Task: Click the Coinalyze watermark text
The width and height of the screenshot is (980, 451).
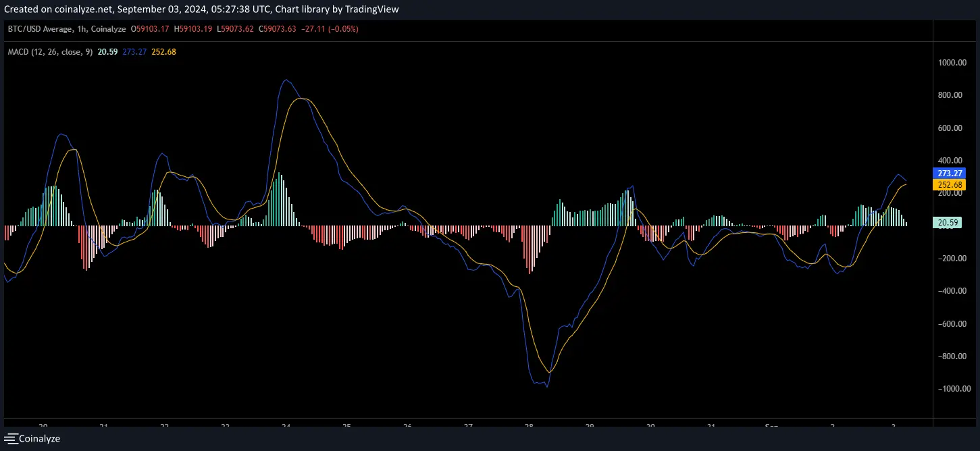Action: click(x=39, y=439)
